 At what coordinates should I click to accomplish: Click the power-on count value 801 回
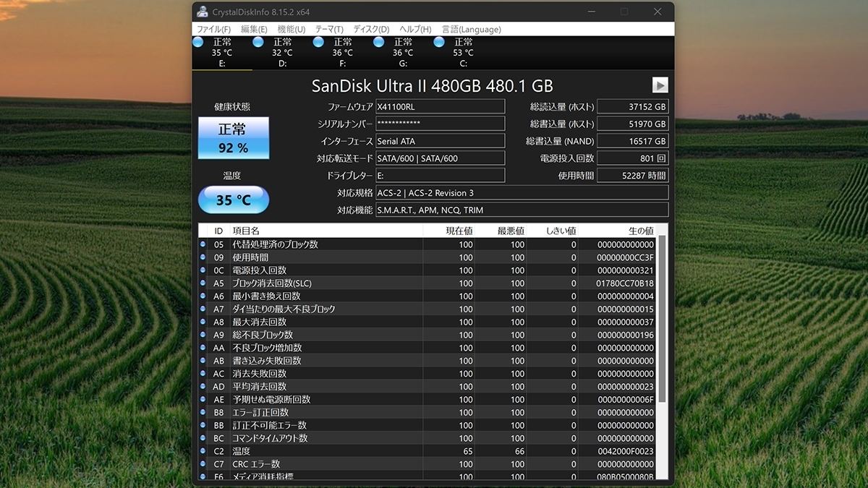(633, 158)
